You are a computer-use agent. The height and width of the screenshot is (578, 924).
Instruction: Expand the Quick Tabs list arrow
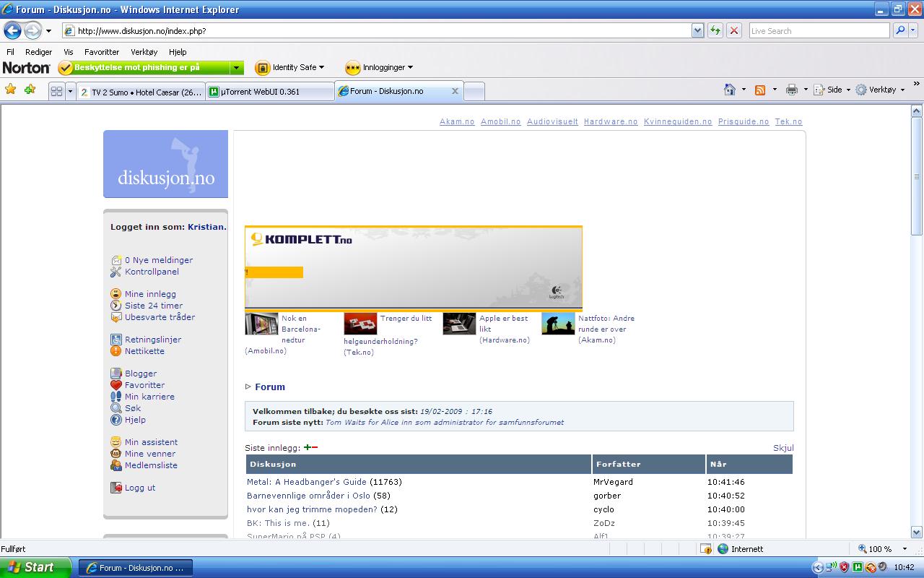pyautogui.click(x=70, y=91)
